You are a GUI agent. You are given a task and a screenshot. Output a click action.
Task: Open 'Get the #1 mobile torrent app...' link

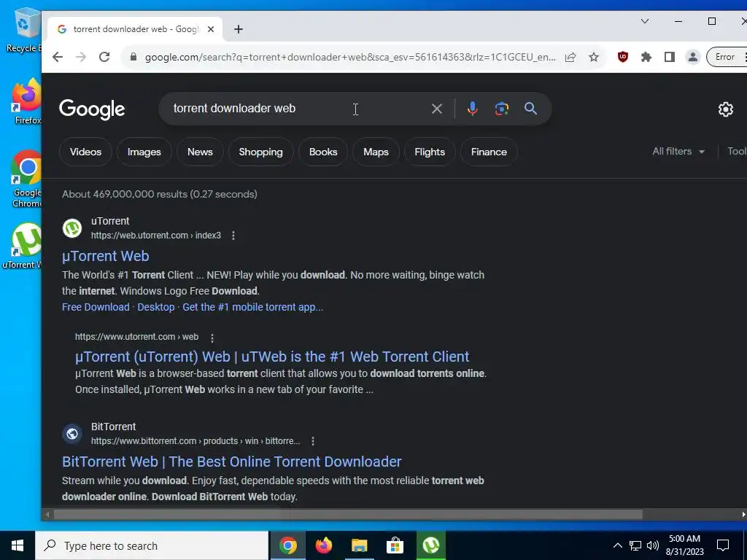pyautogui.click(x=253, y=307)
